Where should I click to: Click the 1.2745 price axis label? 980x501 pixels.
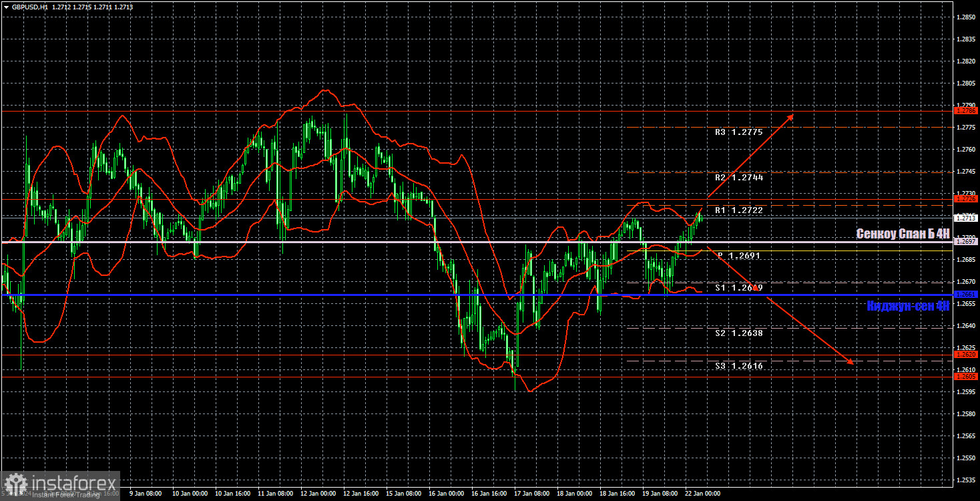(966, 171)
